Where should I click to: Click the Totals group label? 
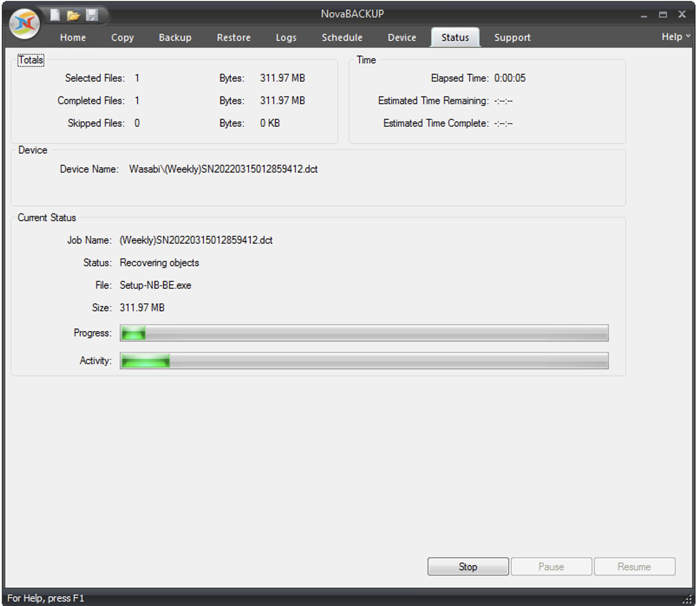click(x=31, y=60)
